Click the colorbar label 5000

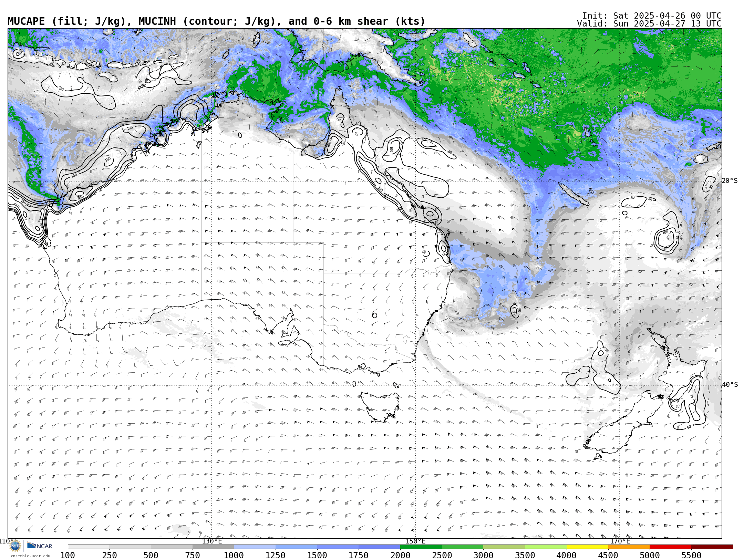[x=650, y=555]
